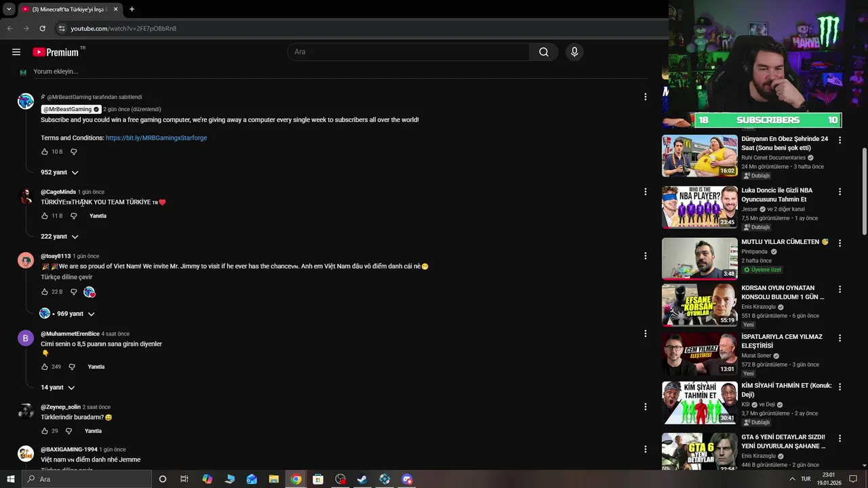Open options for Luka Doncic video
Image resolution: width=868 pixels, height=488 pixels.
[840, 192]
